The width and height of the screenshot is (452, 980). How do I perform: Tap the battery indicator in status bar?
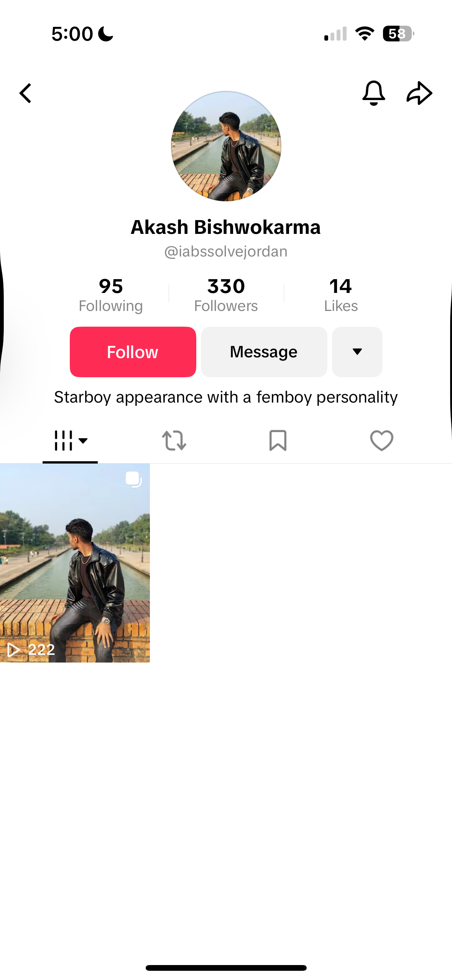click(x=398, y=34)
